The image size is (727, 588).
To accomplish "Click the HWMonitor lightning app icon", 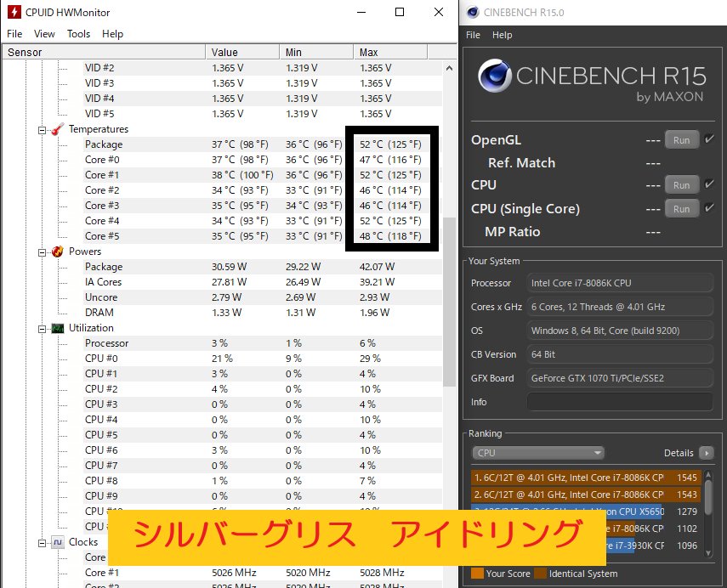I will (14, 12).
